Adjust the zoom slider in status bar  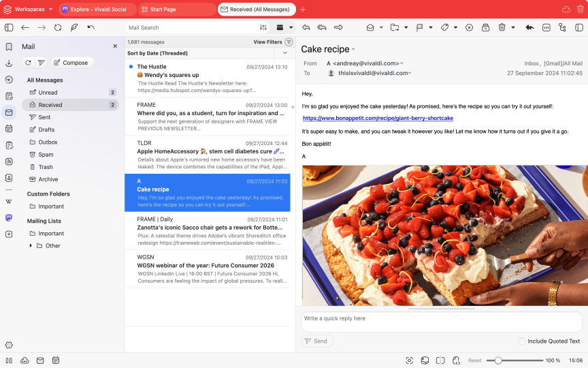tap(499, 360)
